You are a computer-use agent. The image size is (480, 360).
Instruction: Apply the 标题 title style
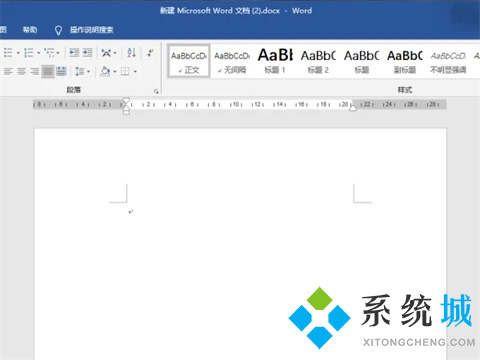coord(362,61)
